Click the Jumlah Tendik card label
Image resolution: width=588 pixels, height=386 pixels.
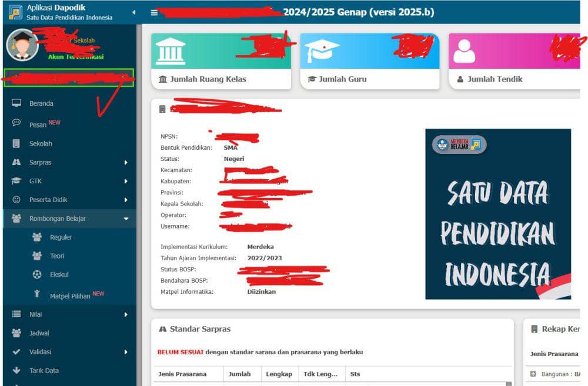point(495,79)
